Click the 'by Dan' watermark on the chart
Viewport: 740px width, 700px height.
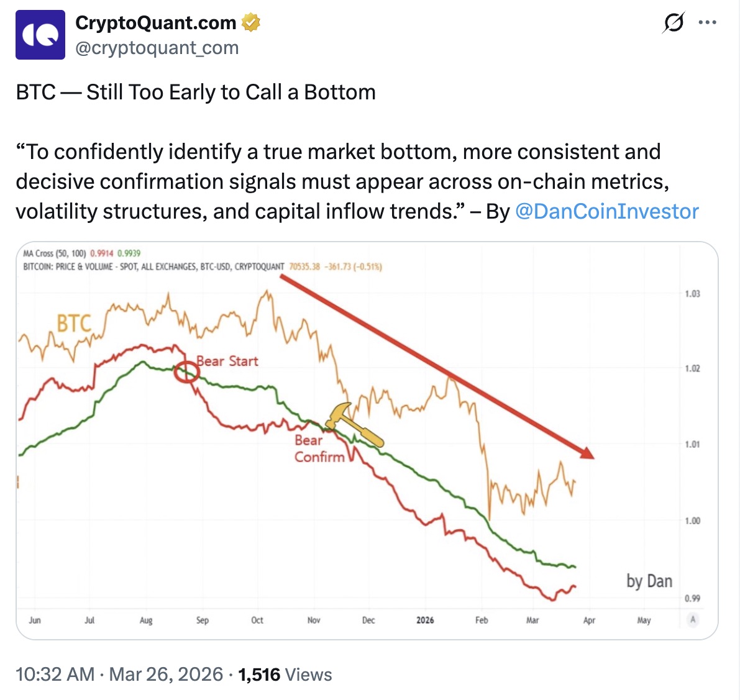pos(649,581)
